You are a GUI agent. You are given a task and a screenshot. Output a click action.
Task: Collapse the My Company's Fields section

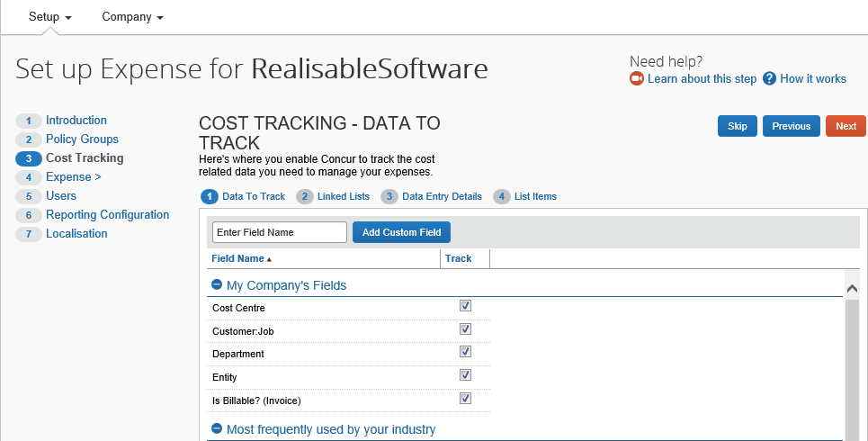point(217,284)
